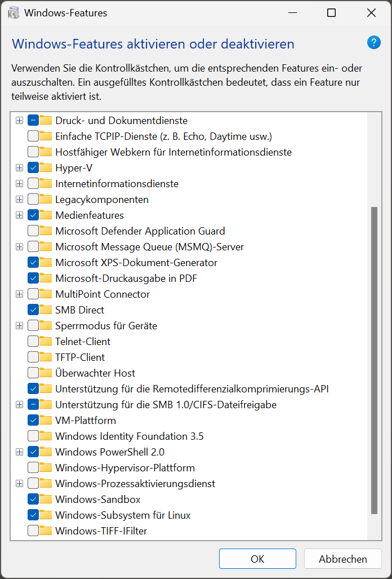Uncheck Windows-Subsystem für Linux checkbox
Image resolution: width=392 pixels, height=579 pixels.
[33, 515]
